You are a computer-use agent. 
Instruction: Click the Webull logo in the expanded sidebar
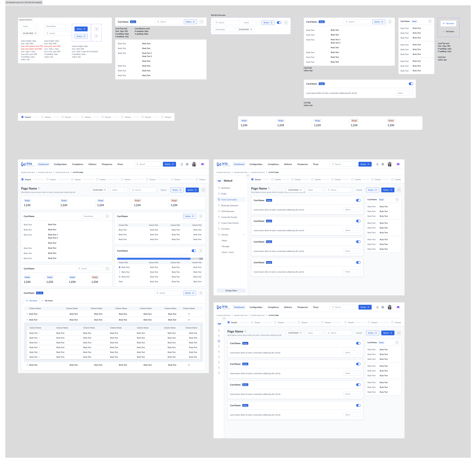(219, 181)
